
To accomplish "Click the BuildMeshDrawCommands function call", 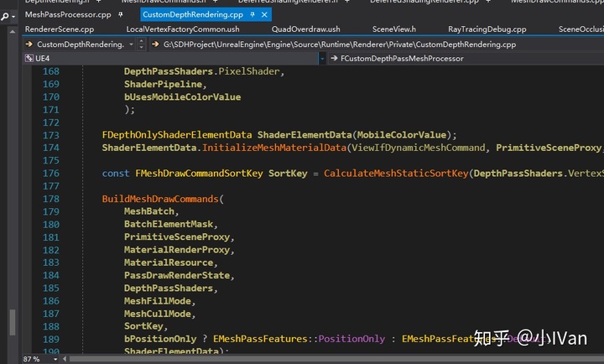I will (x=160, y=199).
